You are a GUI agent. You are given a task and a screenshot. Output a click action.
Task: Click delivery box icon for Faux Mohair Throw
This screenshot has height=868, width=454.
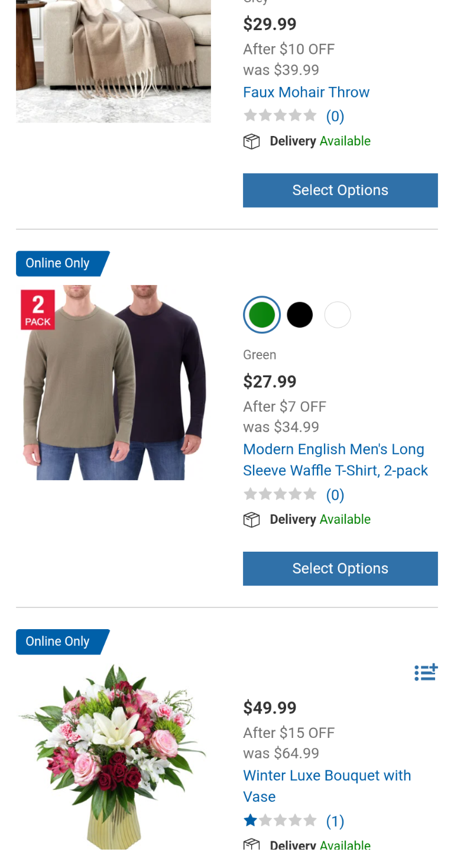pos(252,142)
